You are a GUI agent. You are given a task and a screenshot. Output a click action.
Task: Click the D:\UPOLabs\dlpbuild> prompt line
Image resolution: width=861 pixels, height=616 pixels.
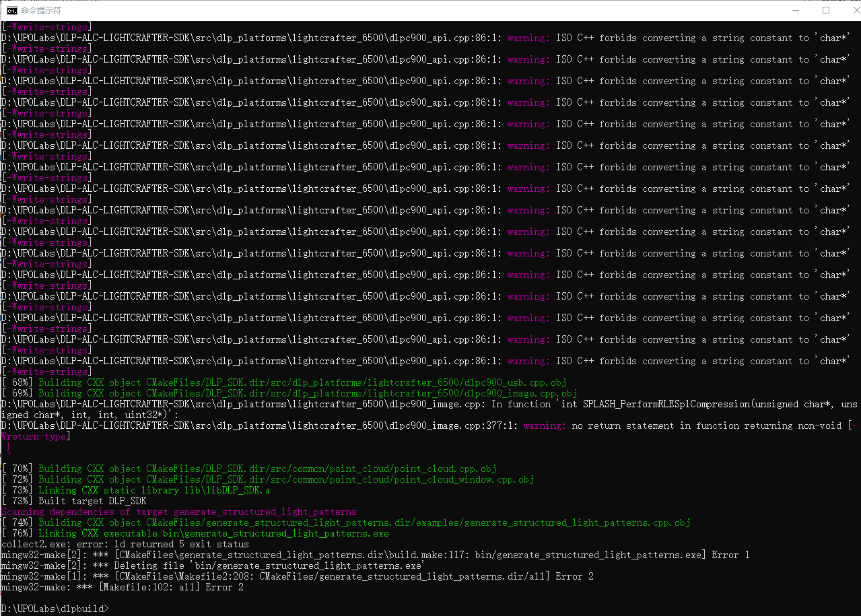pos(54,609)
